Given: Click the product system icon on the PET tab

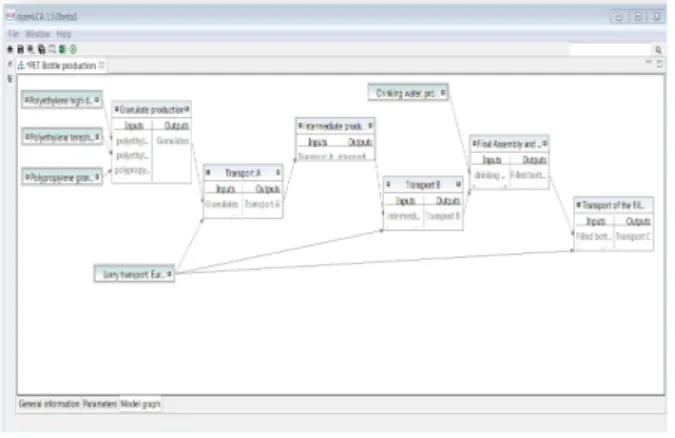Looking at the screenshot, I should [21, 65].
